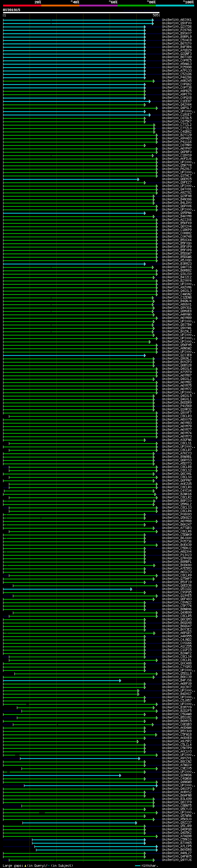Open UniRef100_P05736 entry
The image size is (197, 868).
pyautogui.click(x=176, y=542)
